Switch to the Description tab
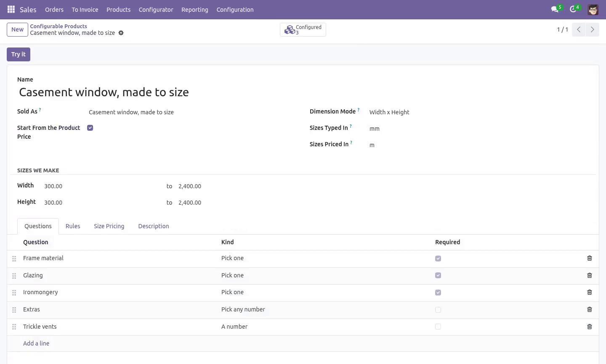This screenshot has width=606, height=364. click(x=154, y=226)
